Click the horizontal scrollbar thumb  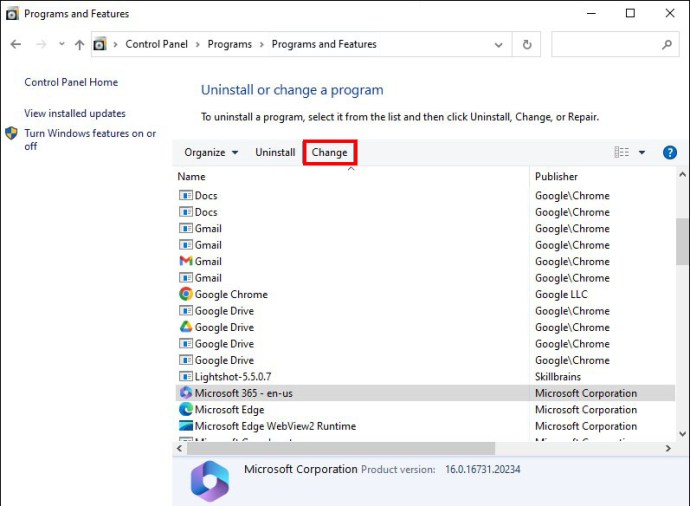pyautogui.click(x=341, y=448)
